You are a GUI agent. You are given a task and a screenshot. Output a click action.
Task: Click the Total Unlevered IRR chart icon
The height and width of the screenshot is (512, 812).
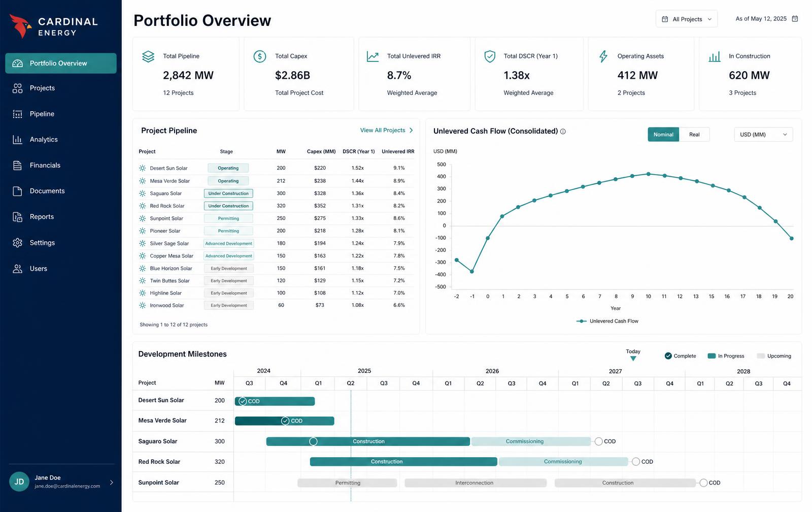(373, 56)
